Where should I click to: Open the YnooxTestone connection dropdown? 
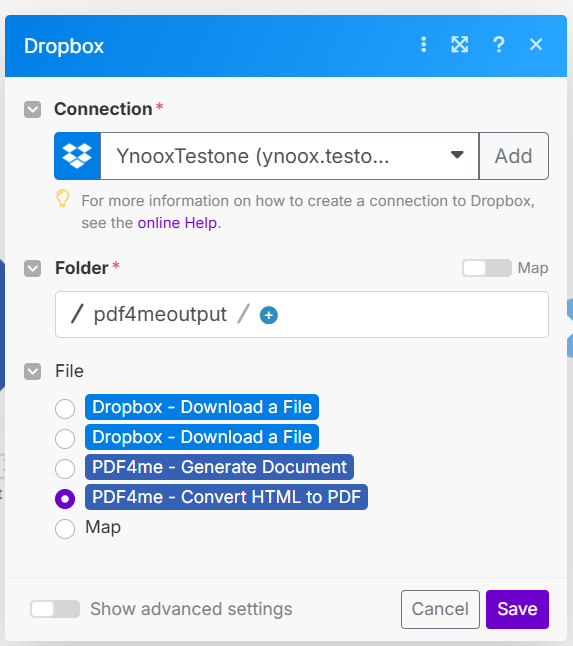290,156
